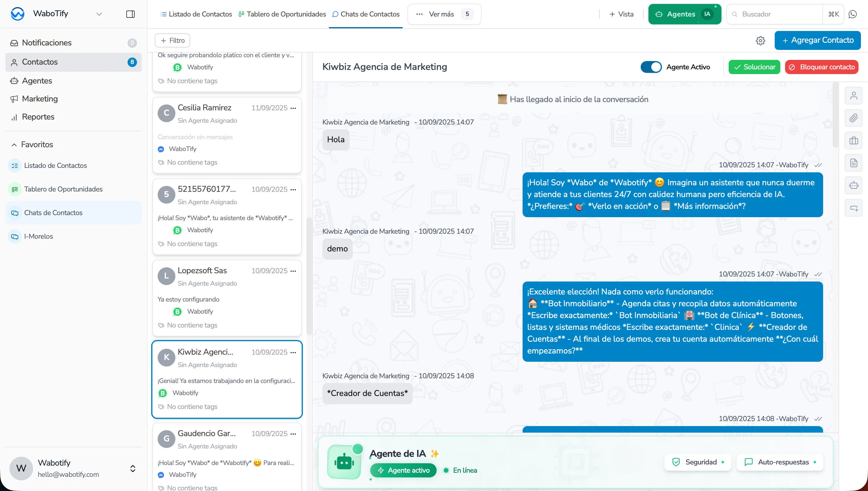
Task: Click the robot agent icon in right rail
Action: pyautogui.click(x=853, y=186)
